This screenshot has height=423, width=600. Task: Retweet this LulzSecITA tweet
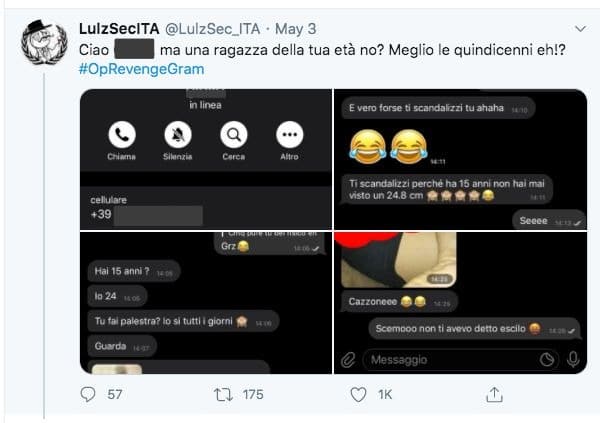pos(225,395)
